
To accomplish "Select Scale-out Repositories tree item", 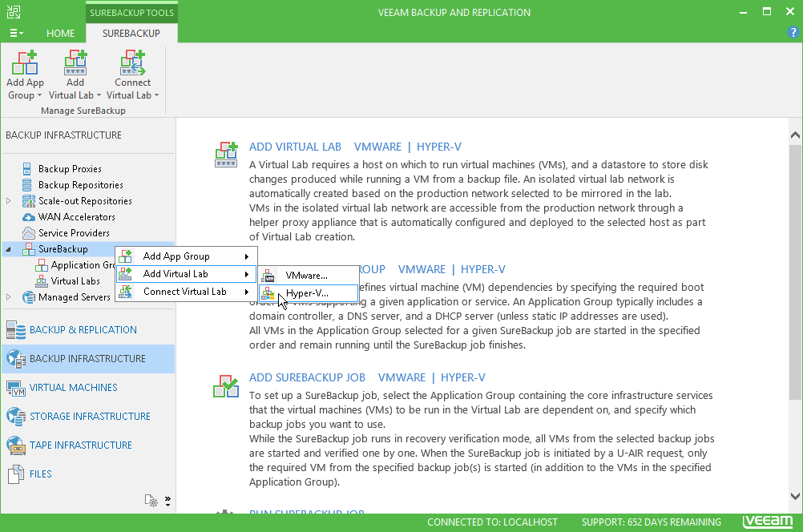I will pyautogui.click(x=85, y=201).
